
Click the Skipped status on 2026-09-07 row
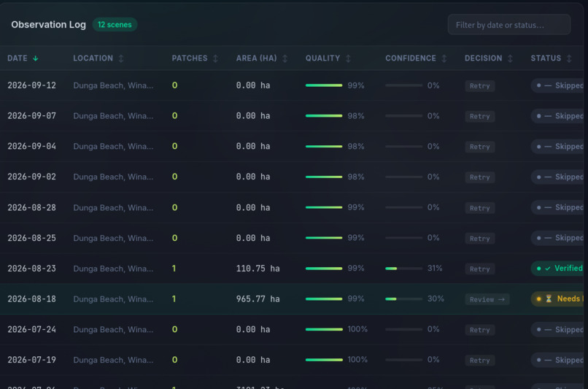557,116
